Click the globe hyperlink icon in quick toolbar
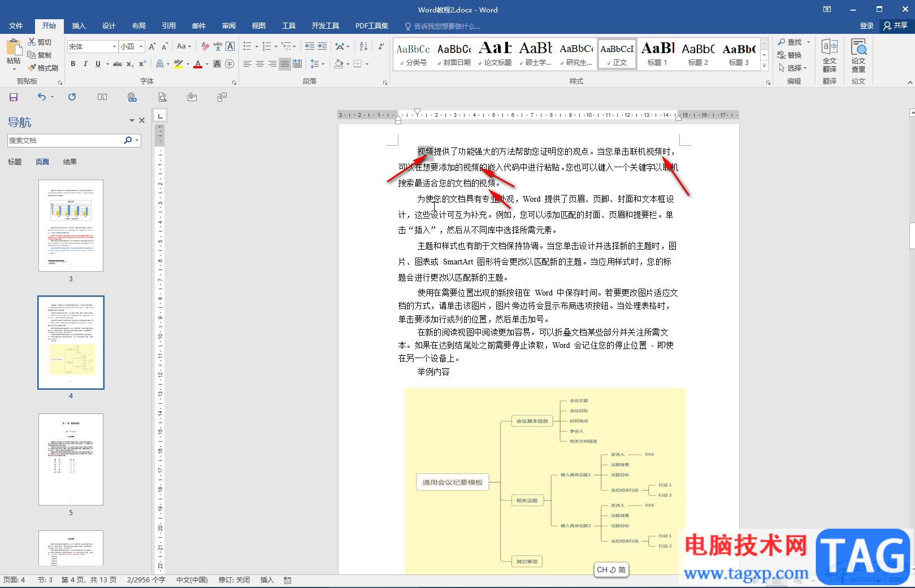Screen dimensions: 915x588 pos(132,97)
